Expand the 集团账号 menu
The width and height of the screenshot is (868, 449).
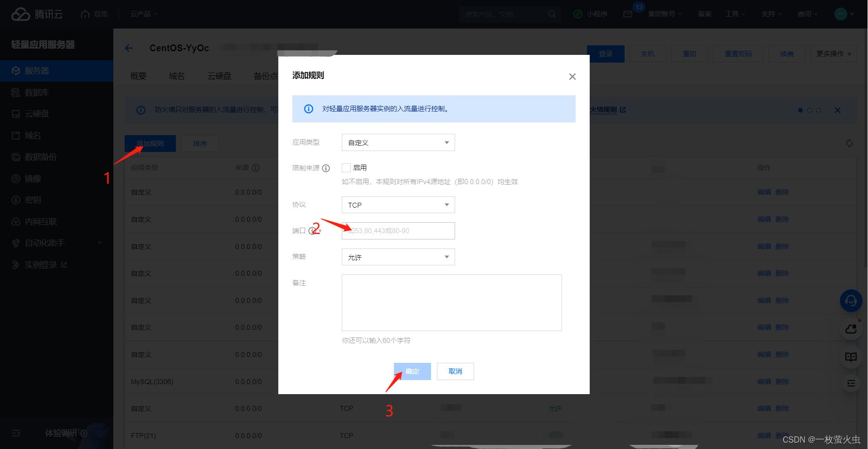click(x=665, y=14)
